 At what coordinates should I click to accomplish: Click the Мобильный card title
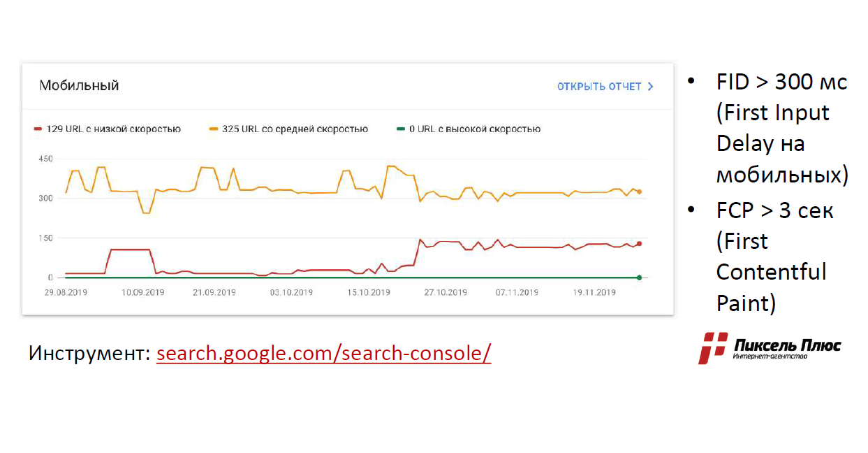79,86
